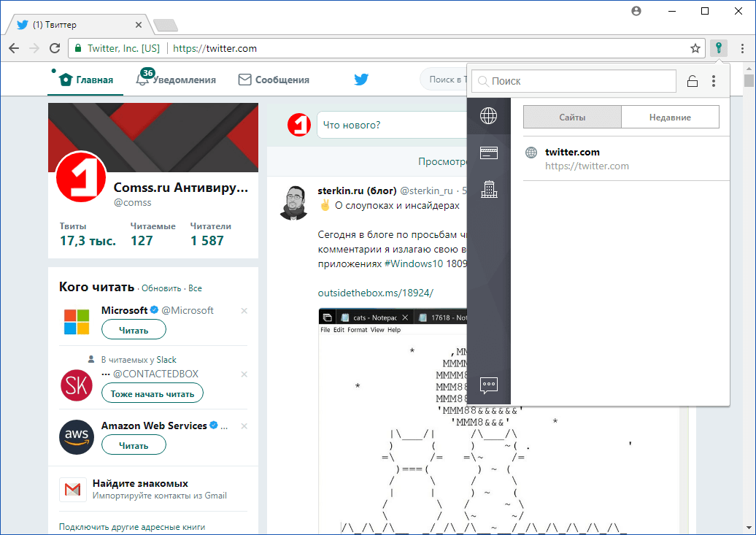Image resolution: width=756 pixels, height=535 pixels.
Task: Open Chrome's three-dot menu
Action: coord(742,48)
